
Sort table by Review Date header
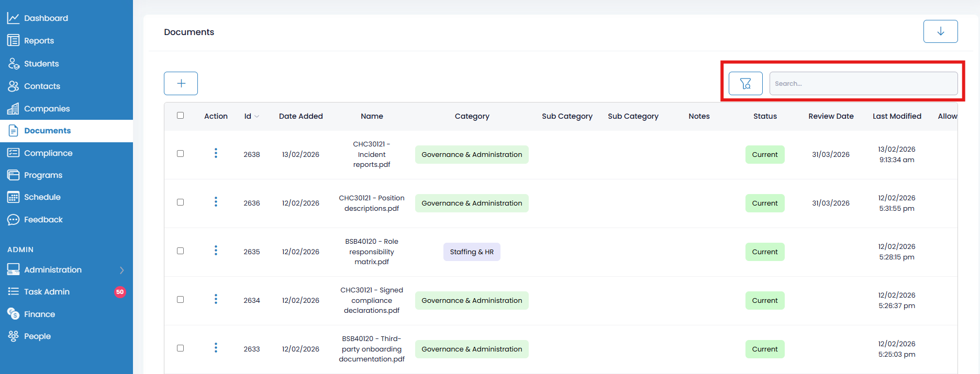pos(830,116)
